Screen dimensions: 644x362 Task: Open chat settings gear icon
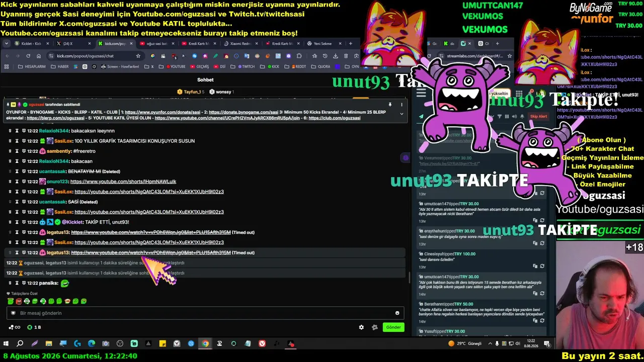(x=361, y=327)
